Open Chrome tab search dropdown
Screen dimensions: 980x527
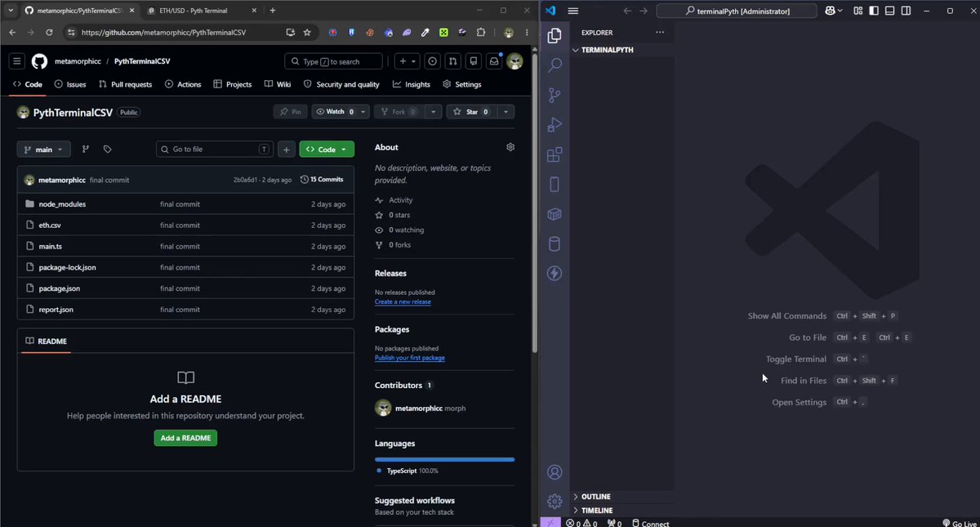[x=9, y=11]
